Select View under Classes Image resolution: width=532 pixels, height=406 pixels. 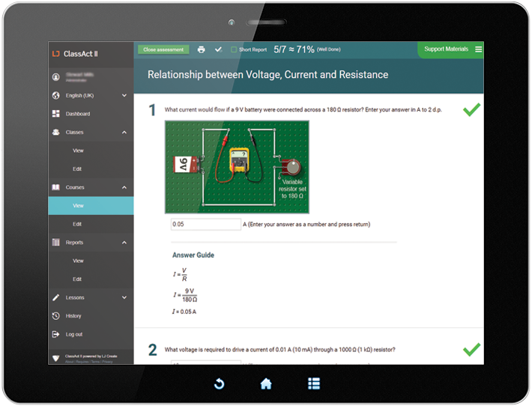coord(78,151)
